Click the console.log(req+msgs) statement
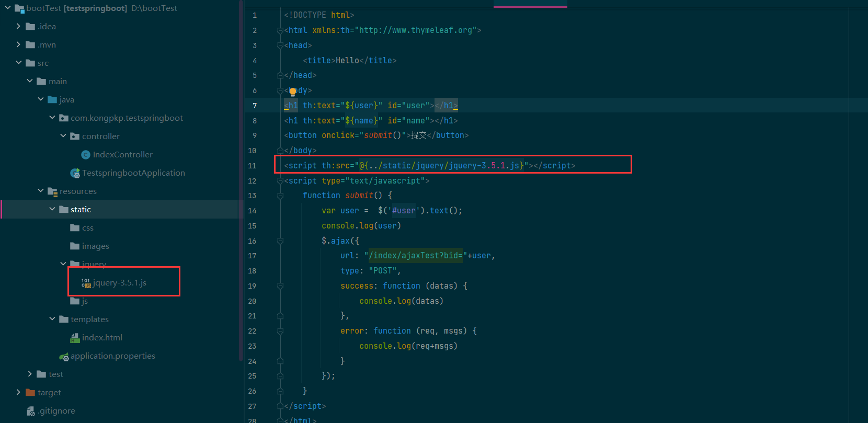The width and height of the screenshot is (868, 423). click(408, 346)
